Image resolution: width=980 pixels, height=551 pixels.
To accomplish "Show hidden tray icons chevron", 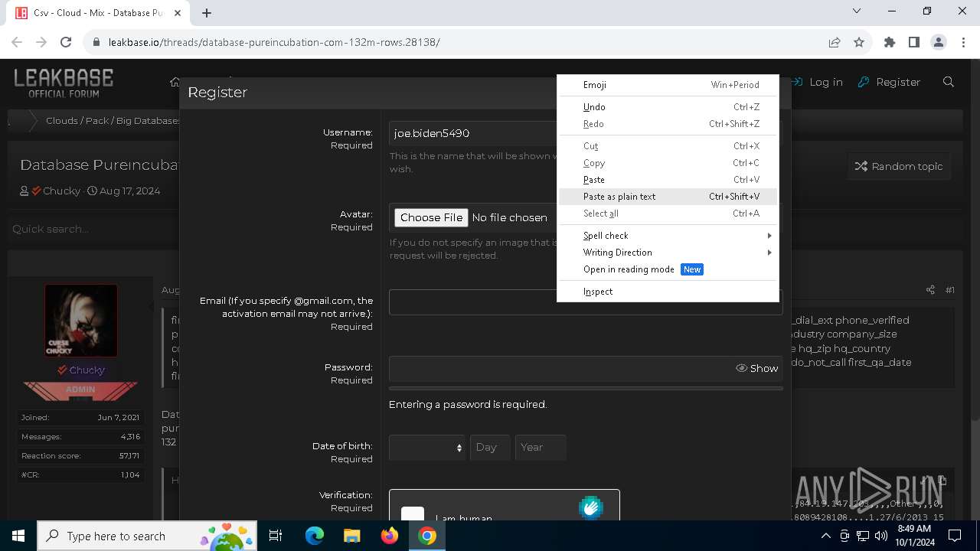I will tap(825, 536).
